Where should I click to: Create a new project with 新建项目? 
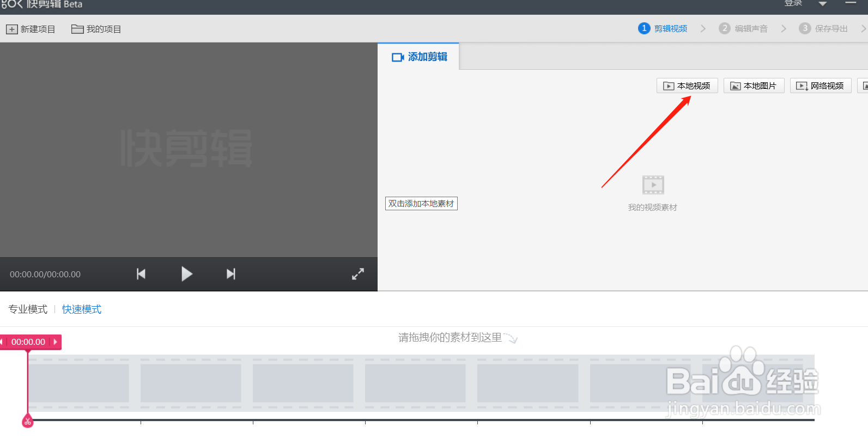click(31, 29)
